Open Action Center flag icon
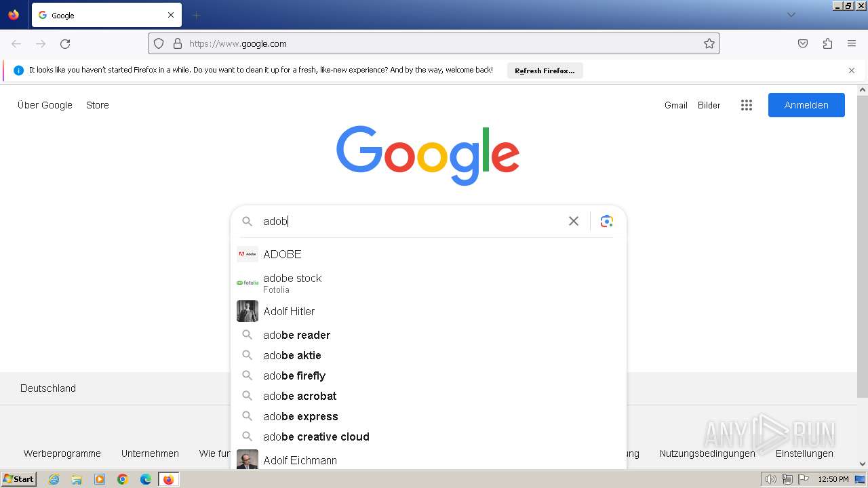The width and height of the screenshot is (868, 488). click(804, 479)
